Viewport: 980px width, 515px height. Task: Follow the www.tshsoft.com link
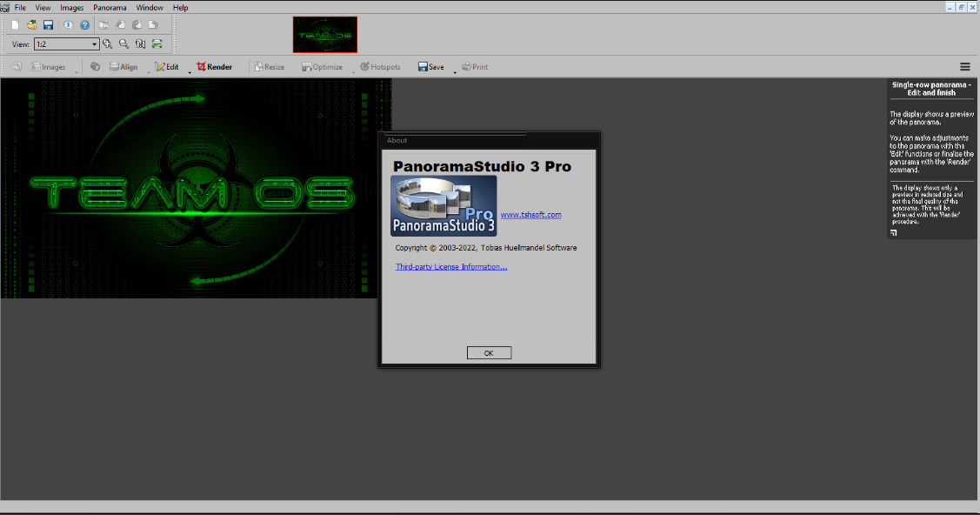click(x=530, y=214)
